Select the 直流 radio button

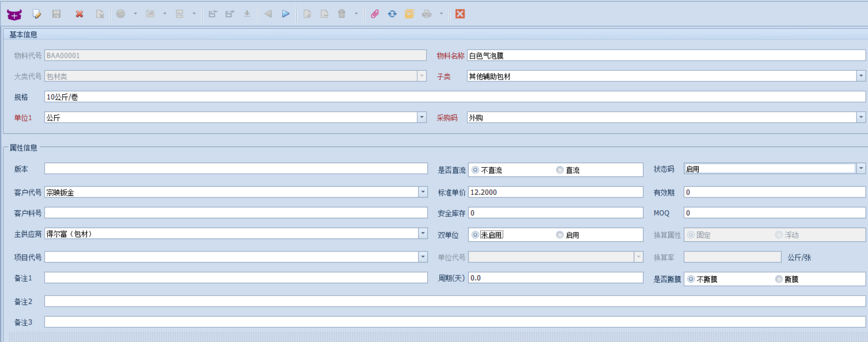point(560,170)
